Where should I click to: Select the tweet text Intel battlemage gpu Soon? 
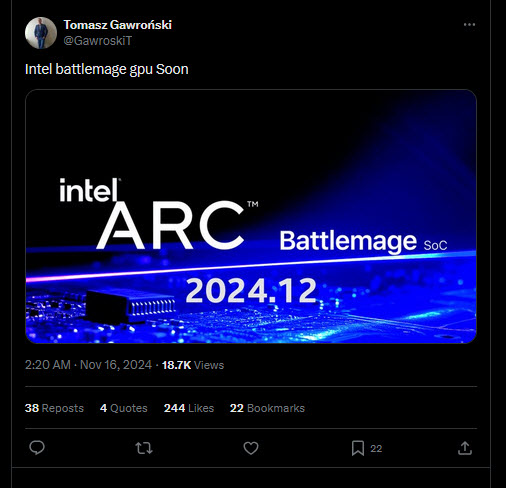pos(107,69)
